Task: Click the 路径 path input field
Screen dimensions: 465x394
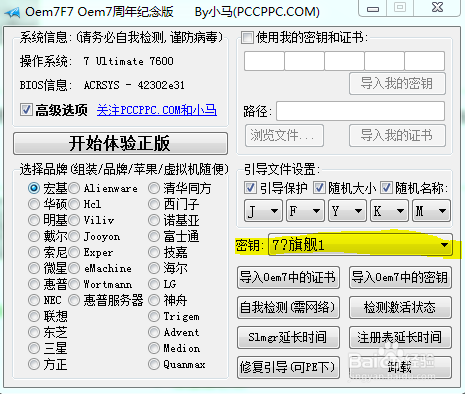Action: [360, 111]
